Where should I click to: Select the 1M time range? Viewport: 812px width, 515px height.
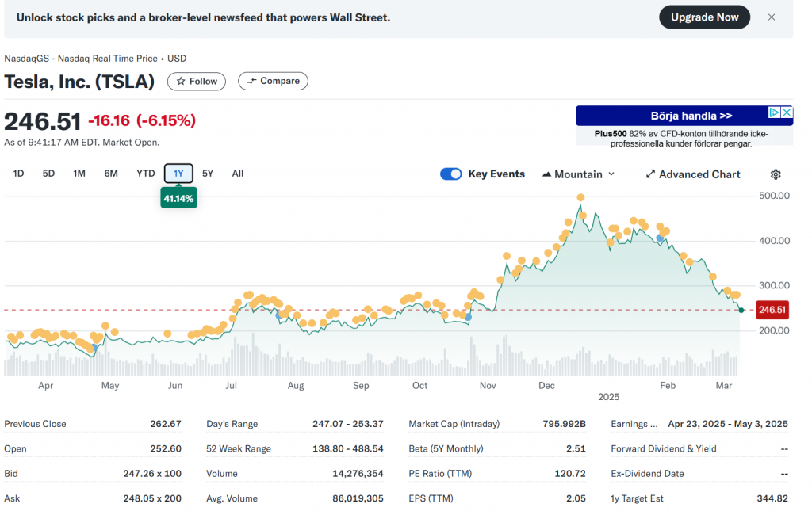pos(79,174)
